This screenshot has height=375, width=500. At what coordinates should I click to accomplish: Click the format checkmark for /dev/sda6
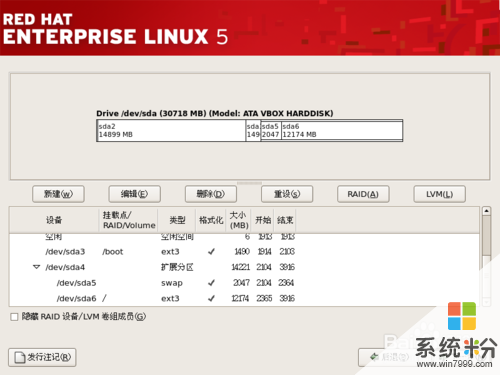tap(211, 298)
